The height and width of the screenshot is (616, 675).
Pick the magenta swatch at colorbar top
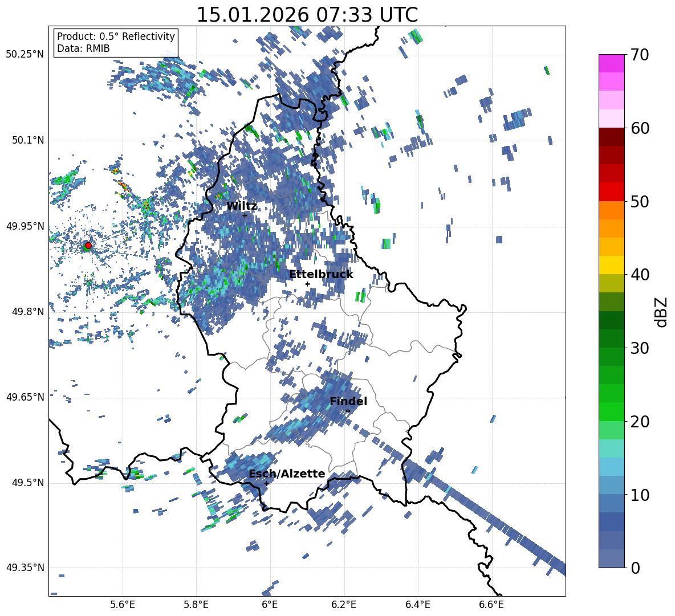611,63
